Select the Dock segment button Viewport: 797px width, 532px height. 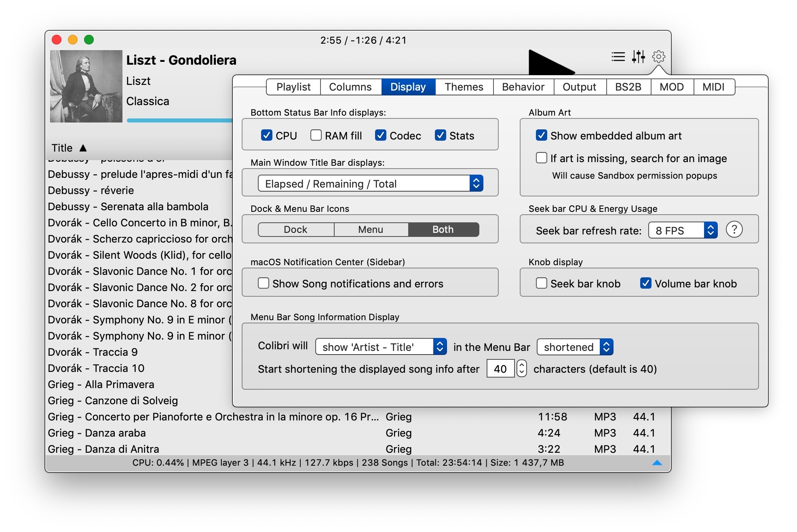[295, 230]
